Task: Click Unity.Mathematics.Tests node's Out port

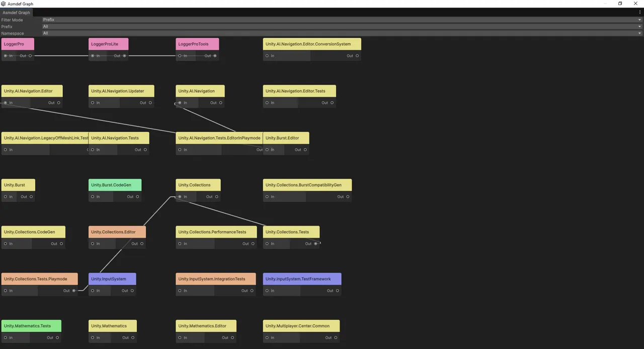Action: [x=57, y=338]
